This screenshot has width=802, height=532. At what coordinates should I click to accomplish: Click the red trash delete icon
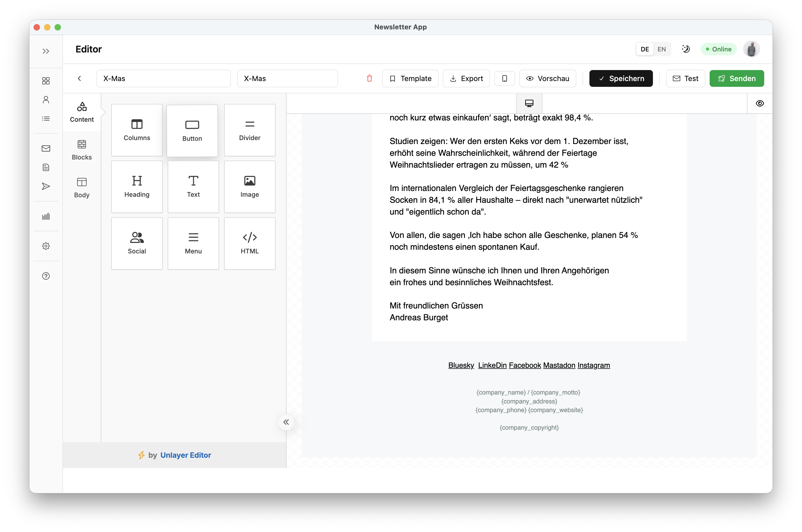pos(369,78)
